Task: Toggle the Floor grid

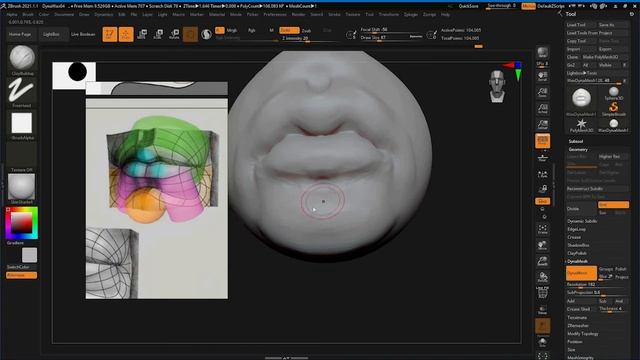Action: point(542,158)
